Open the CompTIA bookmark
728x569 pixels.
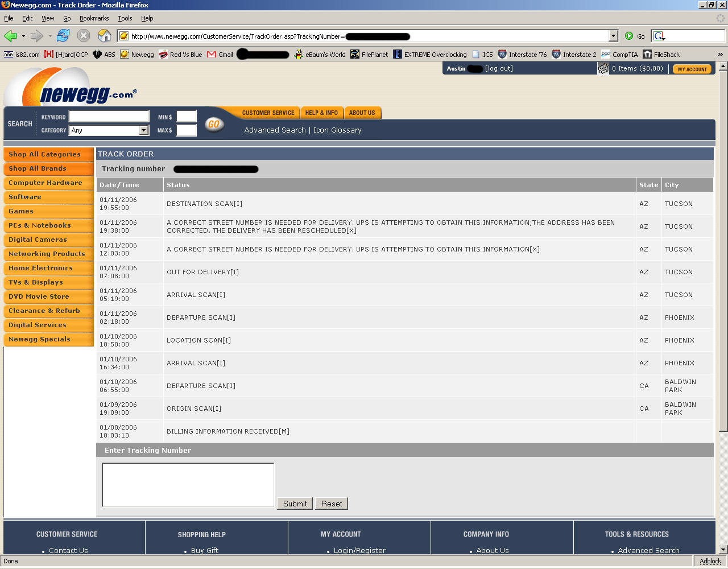[619, 55]
